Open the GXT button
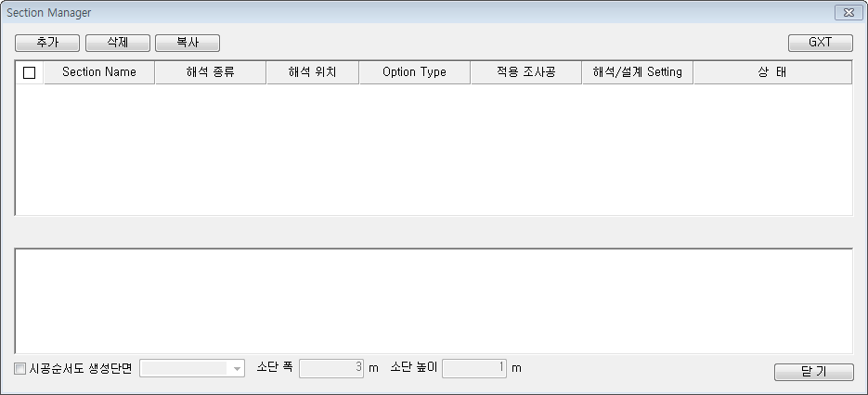This screenshot has width=868, height=395. point(820,43)
